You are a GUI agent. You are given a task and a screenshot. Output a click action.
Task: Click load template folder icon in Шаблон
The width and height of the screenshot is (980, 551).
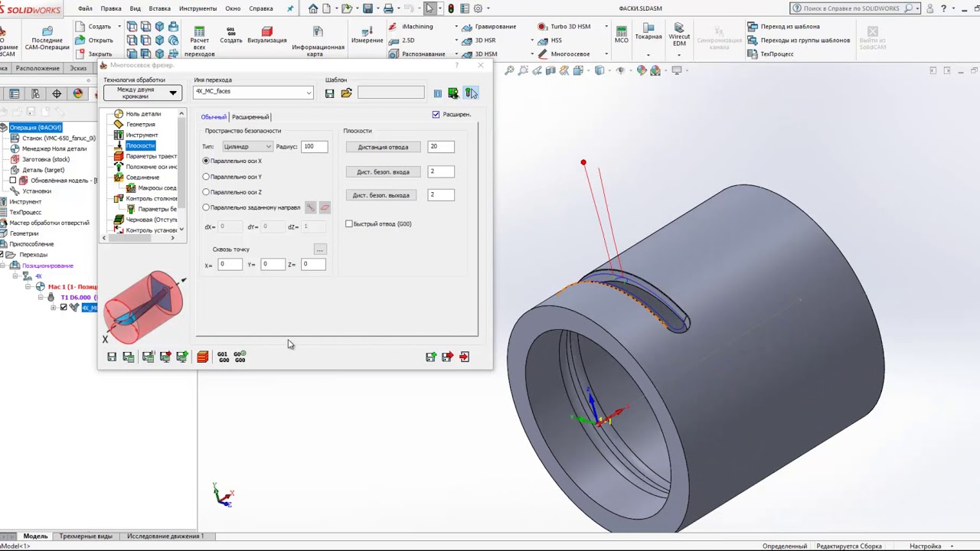[346, 93]
